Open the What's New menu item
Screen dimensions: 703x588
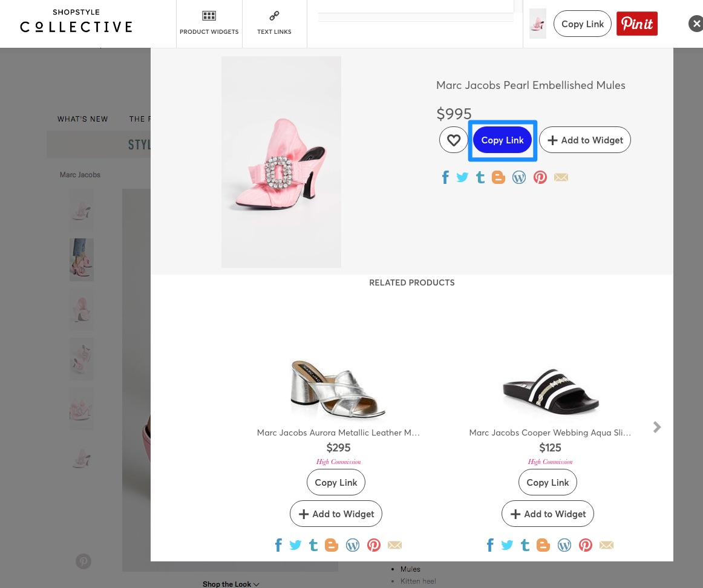point(83,119)
